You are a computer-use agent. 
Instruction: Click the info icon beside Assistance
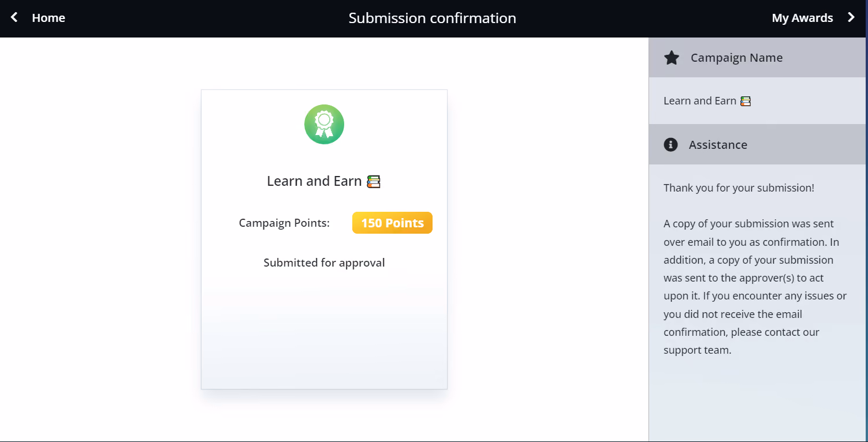point(670,144)
